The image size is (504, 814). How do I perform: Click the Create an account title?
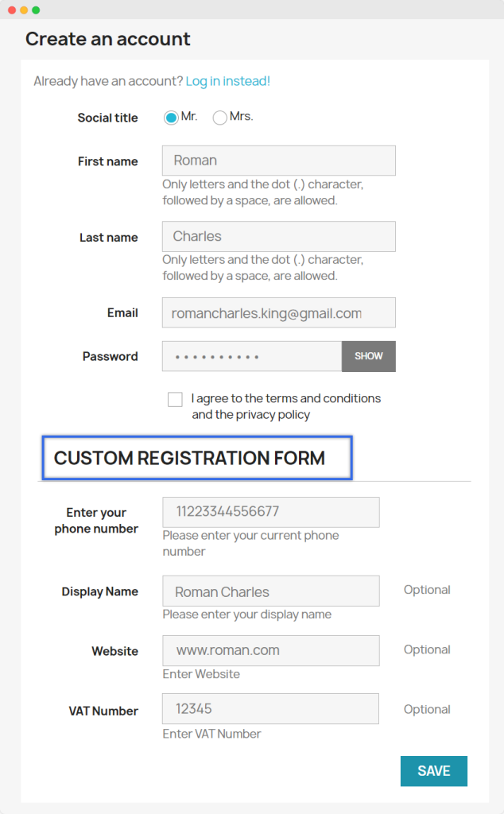click(108, 39)
